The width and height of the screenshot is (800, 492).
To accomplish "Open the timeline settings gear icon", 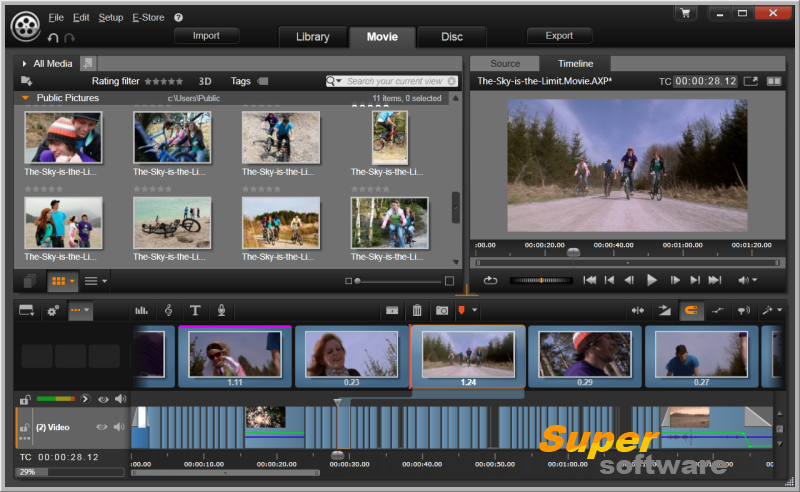I will [x=53, y=311].
